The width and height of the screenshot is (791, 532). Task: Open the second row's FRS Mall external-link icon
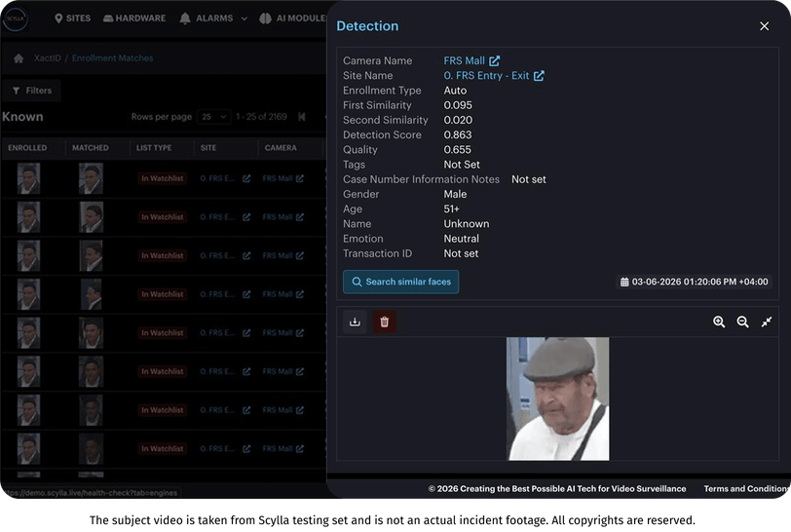300,217
